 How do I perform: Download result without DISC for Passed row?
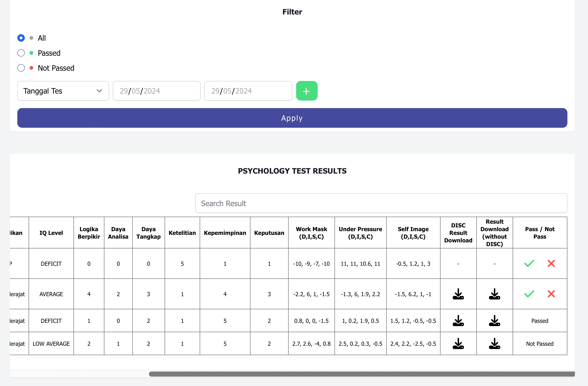(494, 320)
